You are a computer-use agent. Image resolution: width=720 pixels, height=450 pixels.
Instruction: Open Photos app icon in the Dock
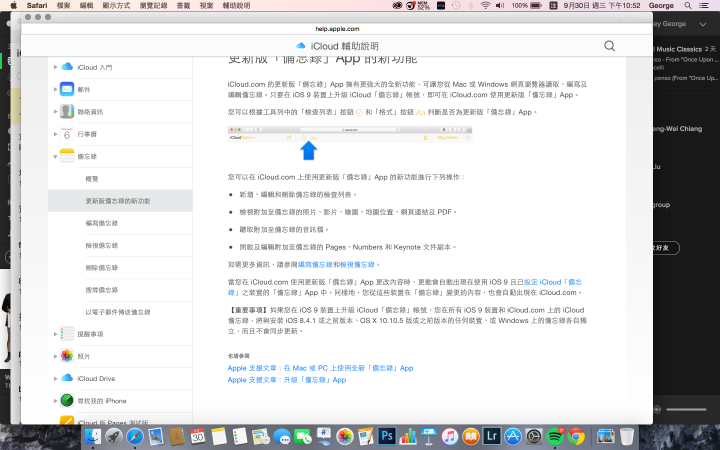344,436
